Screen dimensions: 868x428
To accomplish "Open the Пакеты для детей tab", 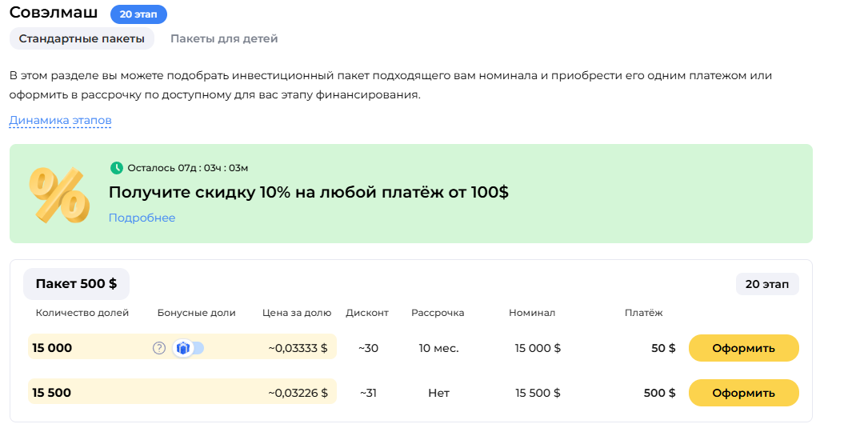I will pyautogui.click(x=224, y=38).
